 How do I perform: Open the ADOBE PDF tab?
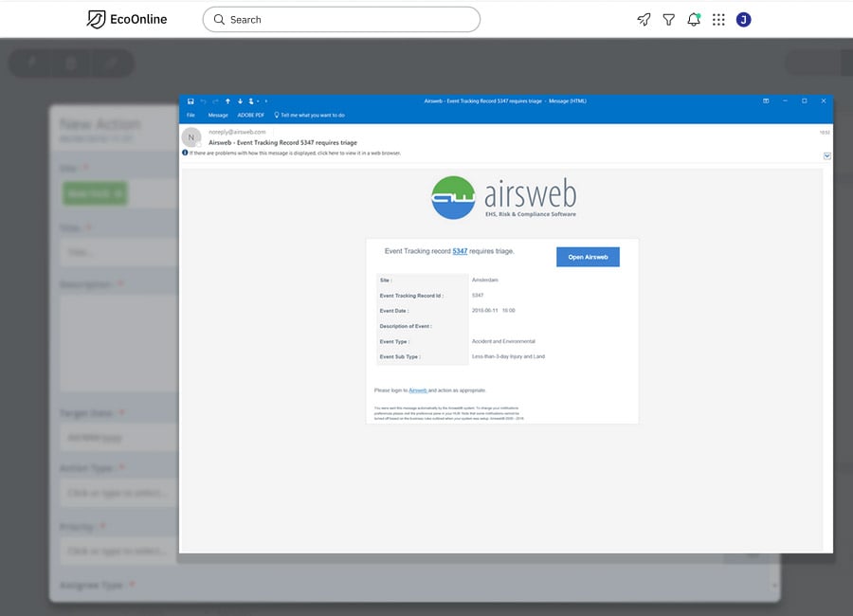(250, 116)
